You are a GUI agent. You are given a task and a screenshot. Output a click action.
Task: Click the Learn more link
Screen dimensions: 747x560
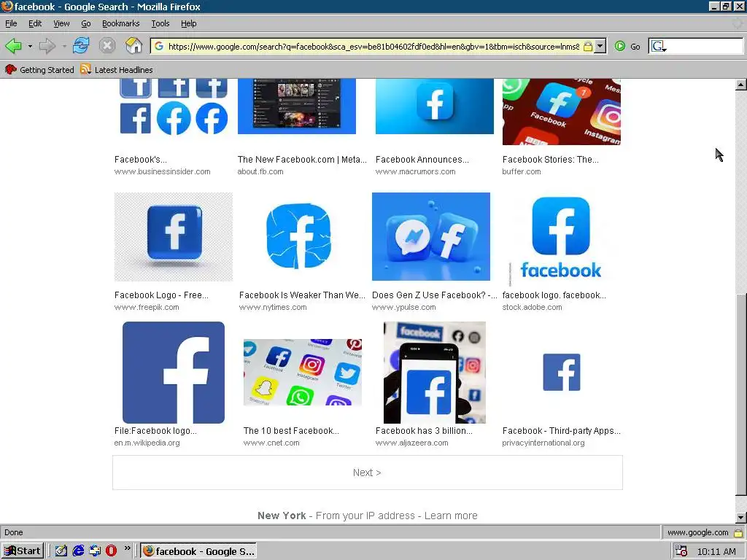(x=451, y=516)
